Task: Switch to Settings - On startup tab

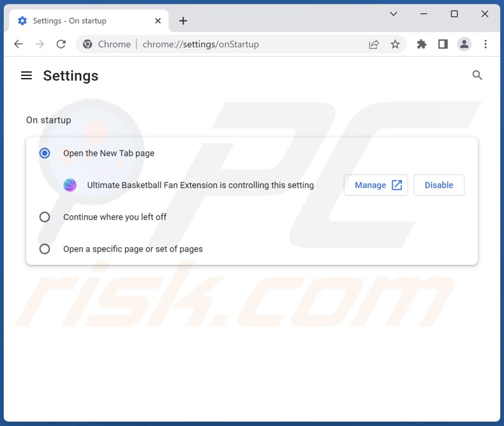Action: (89, 21)
